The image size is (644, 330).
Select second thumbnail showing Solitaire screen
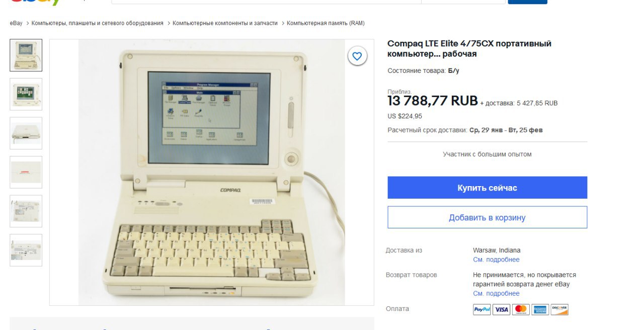(x=26, y=94)
